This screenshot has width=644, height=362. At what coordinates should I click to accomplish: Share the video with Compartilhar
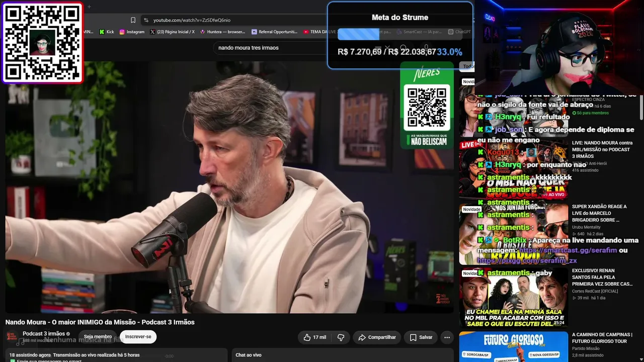click(x=377, y=337)
